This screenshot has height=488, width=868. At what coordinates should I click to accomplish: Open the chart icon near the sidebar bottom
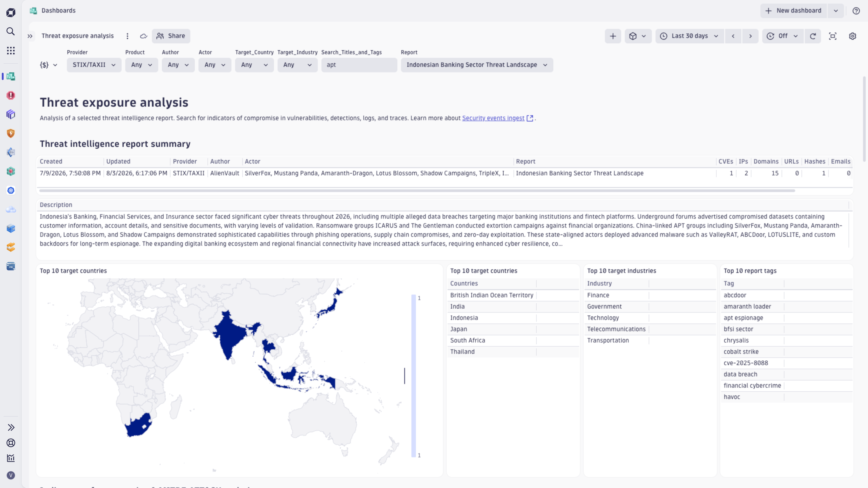tap(11, 458)
